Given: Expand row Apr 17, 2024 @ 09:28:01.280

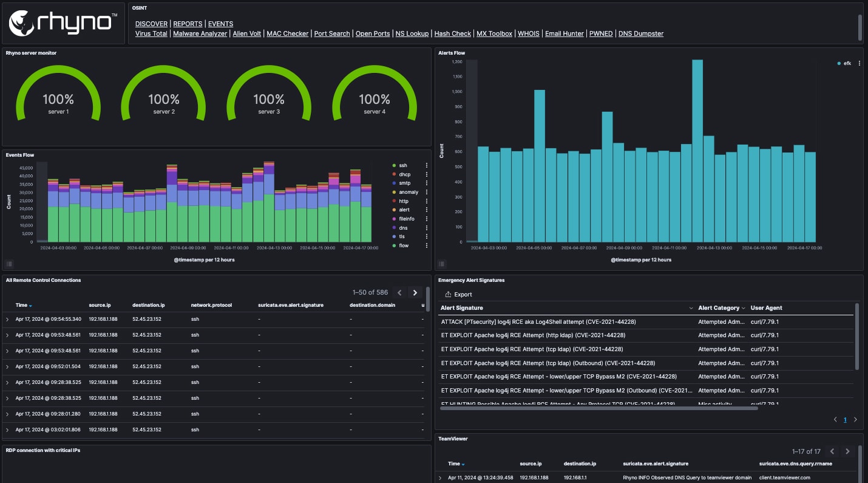Looking at the screenshot, I should pos(7,414).
